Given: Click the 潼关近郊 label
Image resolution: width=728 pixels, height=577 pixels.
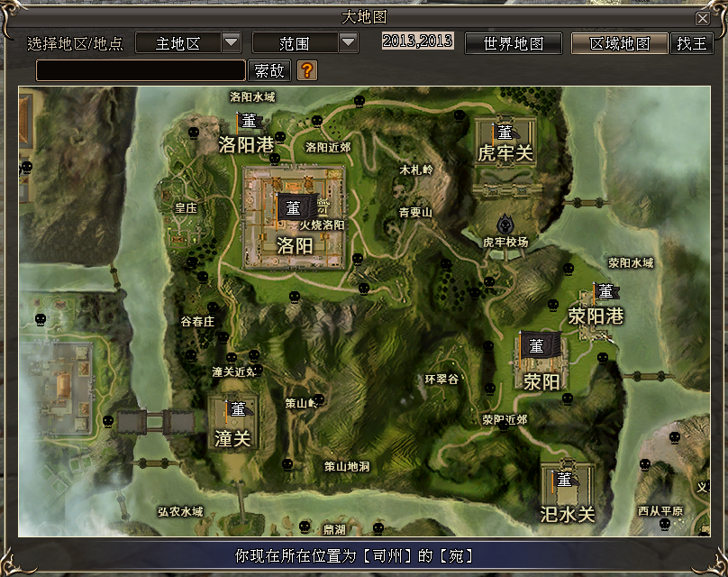Looking at the screenshot, I should pos(235,372).
